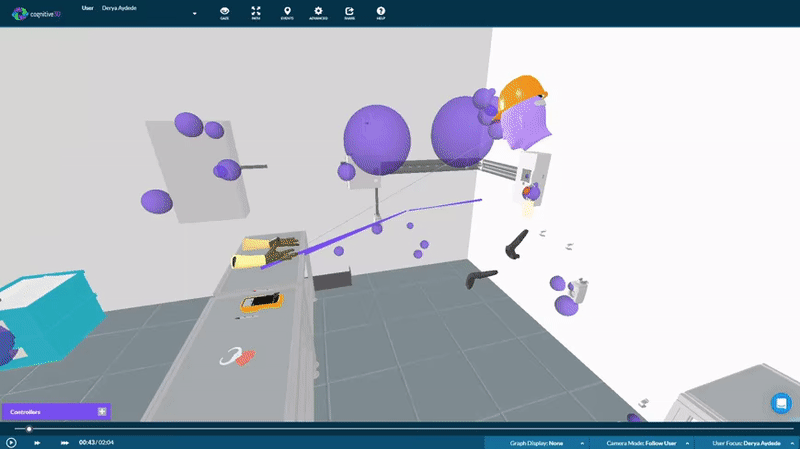800x449 pixels.
Task: Click the faster forward triple-arrow button
Action: [x=65, y=442]
